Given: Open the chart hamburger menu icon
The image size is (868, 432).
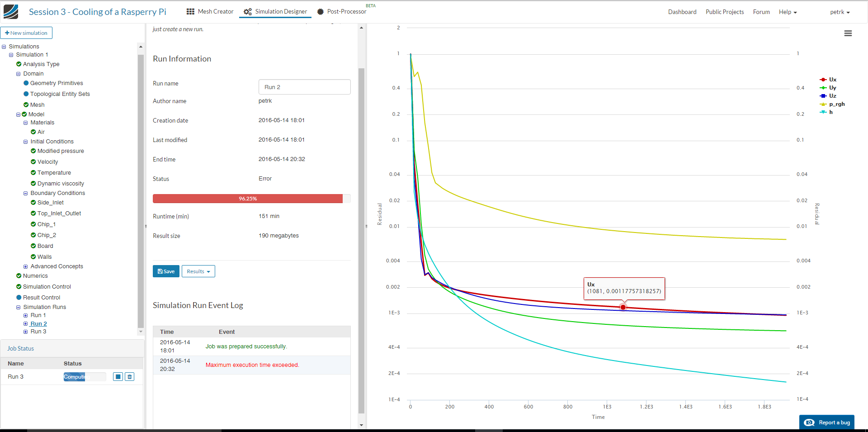Looking at the screenshot, I should (x=848, y=33).
